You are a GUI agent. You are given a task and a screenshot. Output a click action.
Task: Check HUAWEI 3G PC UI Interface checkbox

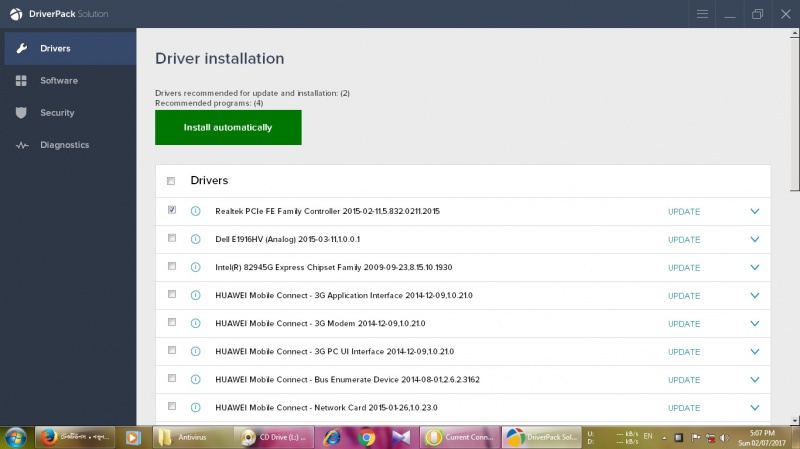tap(172, 350)
